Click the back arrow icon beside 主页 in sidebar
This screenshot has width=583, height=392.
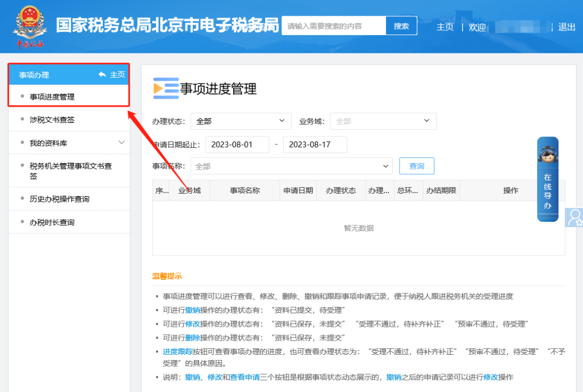102,75
